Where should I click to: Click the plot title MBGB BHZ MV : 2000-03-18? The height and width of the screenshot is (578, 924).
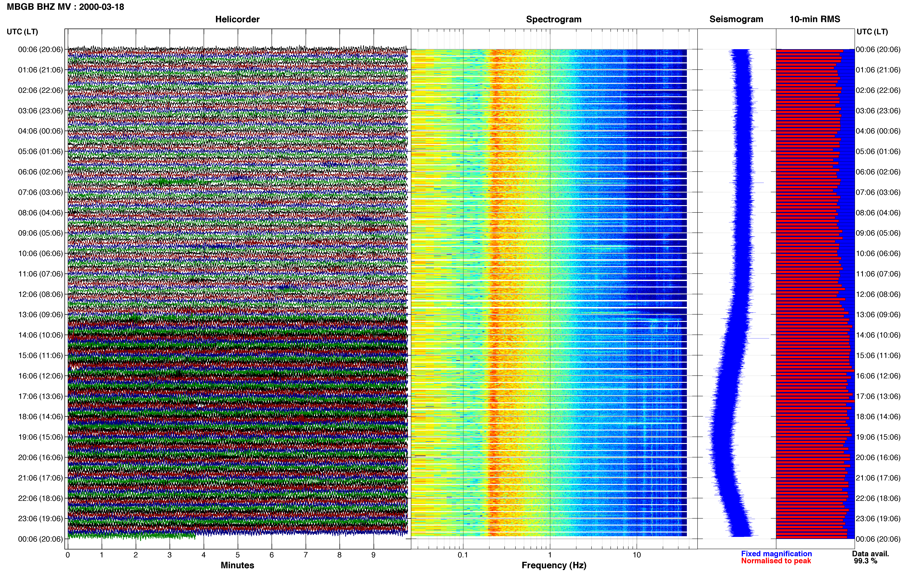pos(65,7)
